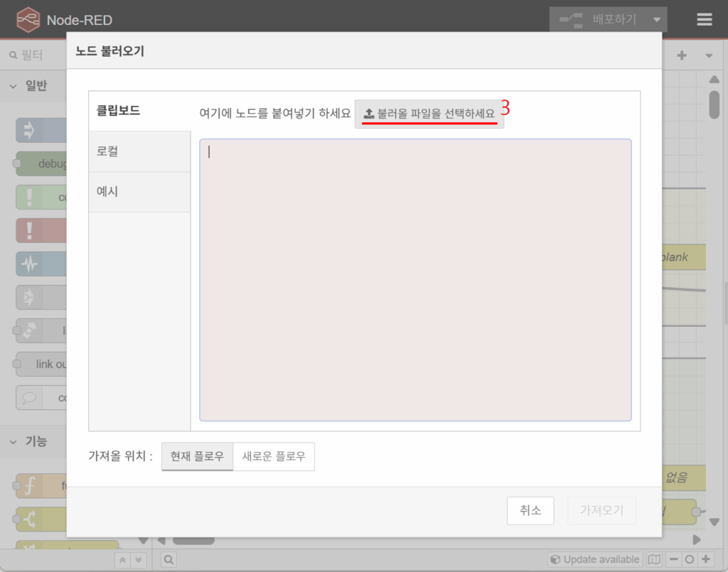
Task: Open the flow tab list dropdown arrow
Action: pyautogui.click(x=709, y=55)
